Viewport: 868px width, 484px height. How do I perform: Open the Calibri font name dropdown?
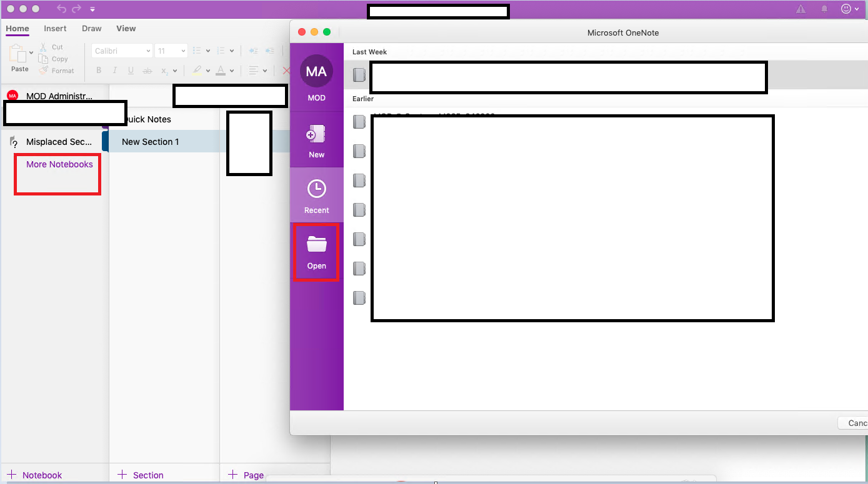click(x=122, y=51)
